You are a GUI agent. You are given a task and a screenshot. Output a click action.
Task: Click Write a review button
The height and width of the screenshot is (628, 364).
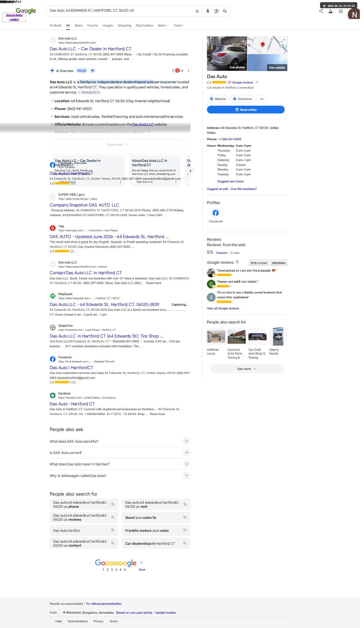pos(259,263)
